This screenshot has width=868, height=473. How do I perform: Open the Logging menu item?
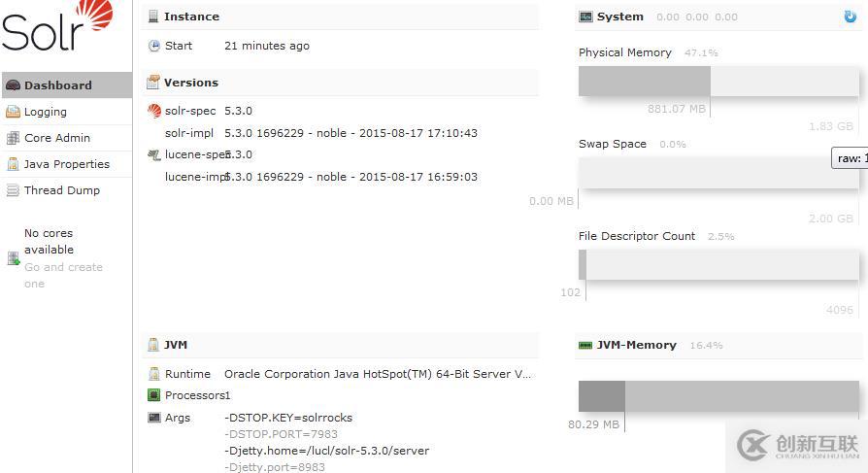pyautogui.click(x=46, y=112)
